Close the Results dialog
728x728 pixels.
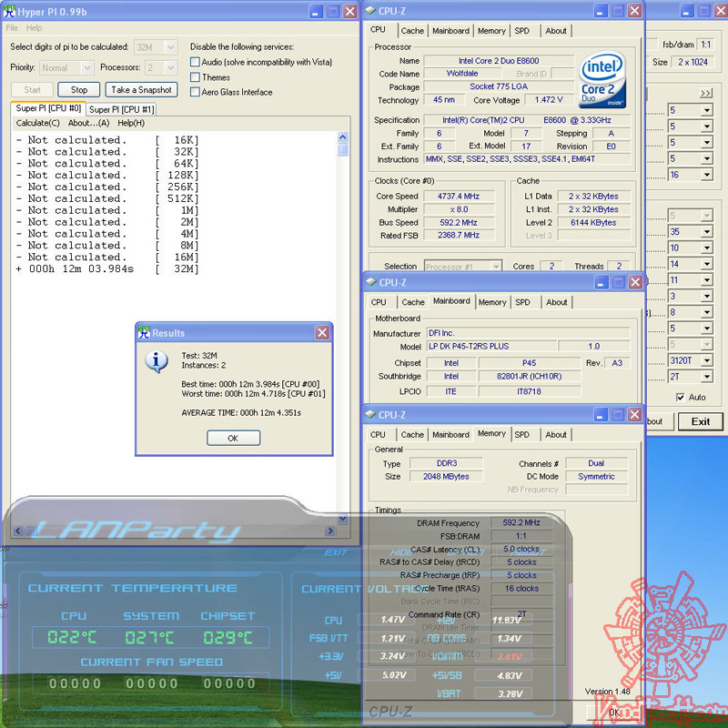tap(322, 332)
